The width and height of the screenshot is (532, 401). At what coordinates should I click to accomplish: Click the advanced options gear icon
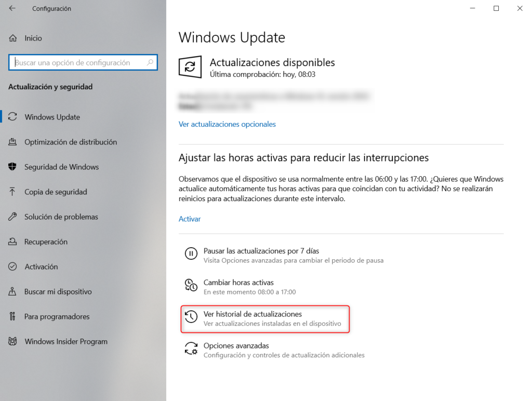(191, 348)
